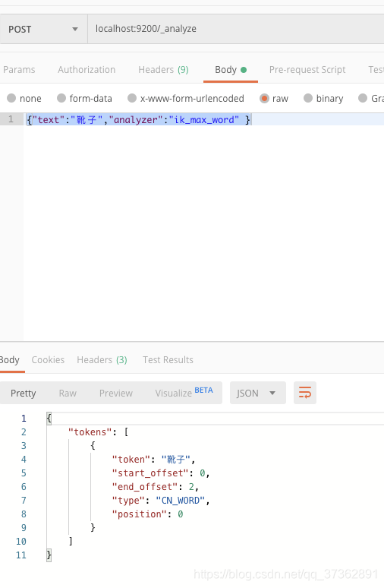The height and width of the screenshot is (588, 384).
Task: Click the "token" key in response
Action: coord(131,460)
